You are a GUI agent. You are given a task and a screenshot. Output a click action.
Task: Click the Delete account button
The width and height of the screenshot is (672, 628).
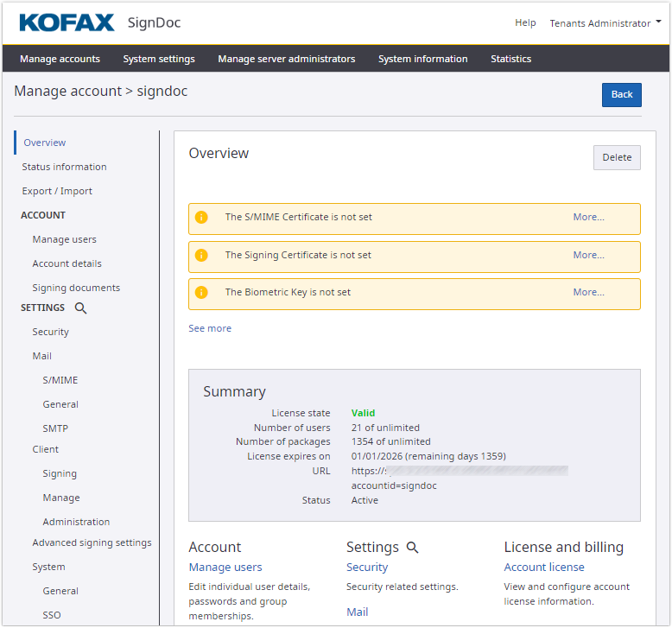pos(617,157)
